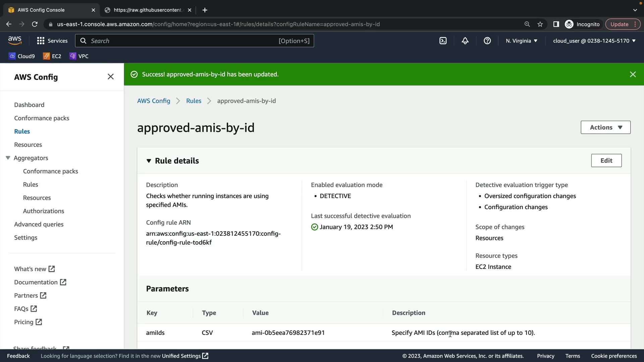This screenshot has width=644, height=362.
Task: Open the notifications bell
Action: (x=465, y=41)
